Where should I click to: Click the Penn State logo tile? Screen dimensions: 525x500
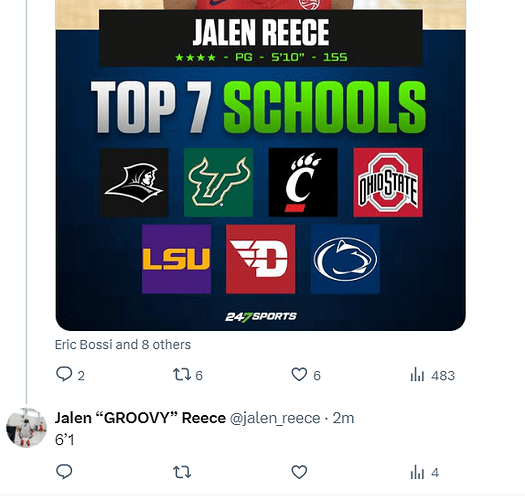coord(345,259)
